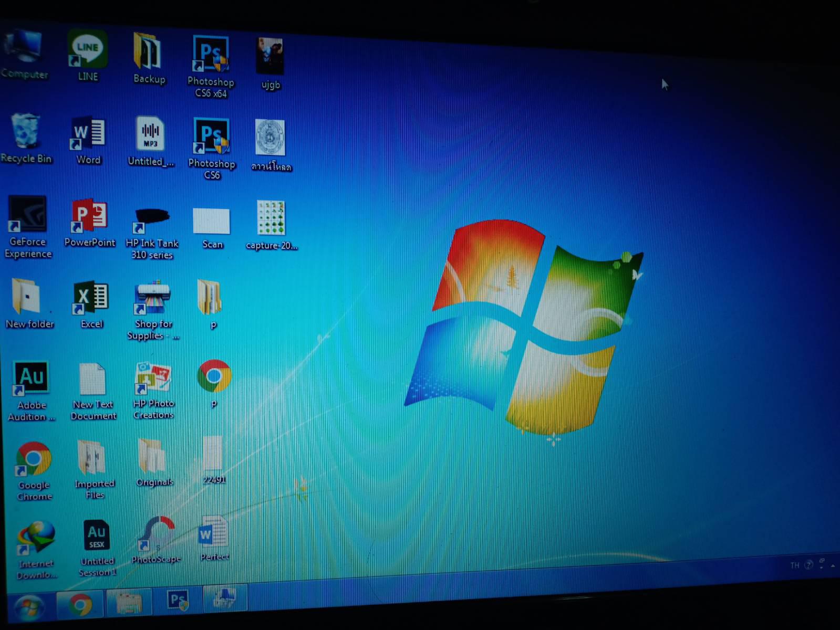Open the language bar options arrow

[822, 568]
